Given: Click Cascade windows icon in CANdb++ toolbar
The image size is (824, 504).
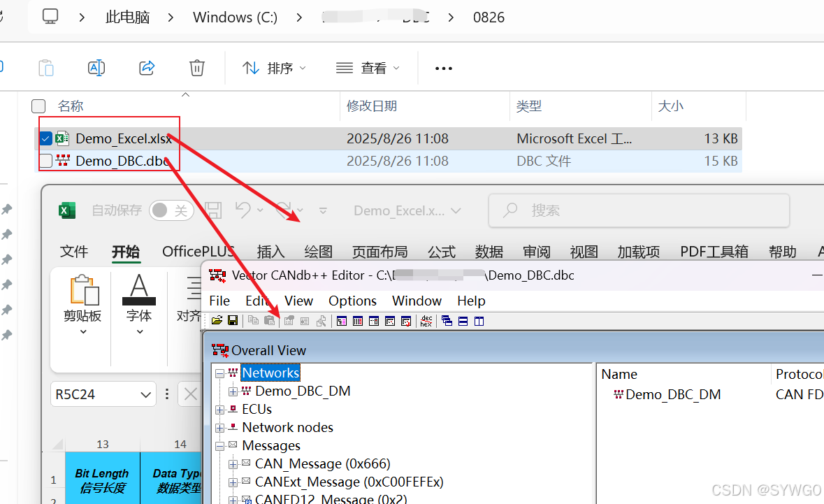Looking at the screenshot, I should click(x=447, y=321).
